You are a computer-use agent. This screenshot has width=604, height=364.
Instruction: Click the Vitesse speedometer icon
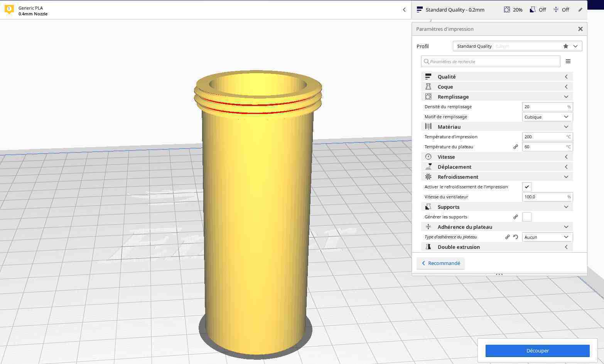point(428,157)
